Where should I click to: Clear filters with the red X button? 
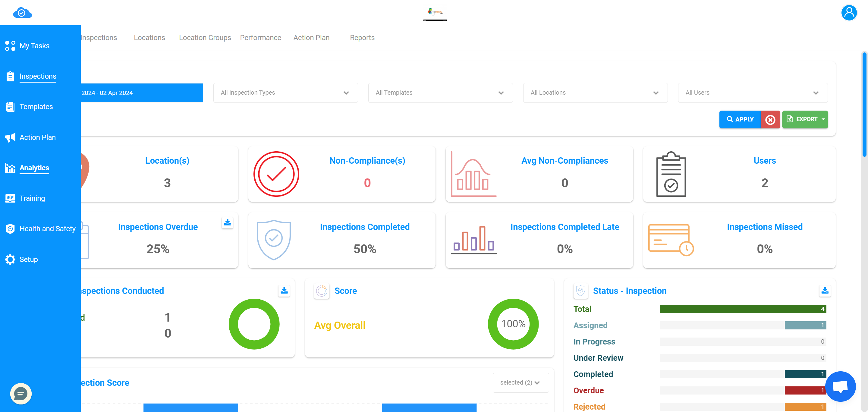tap(770, 120)
